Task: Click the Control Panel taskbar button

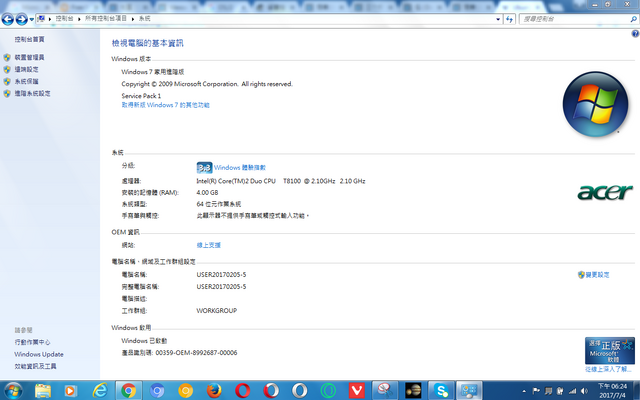Action: (x=469, y=391)
